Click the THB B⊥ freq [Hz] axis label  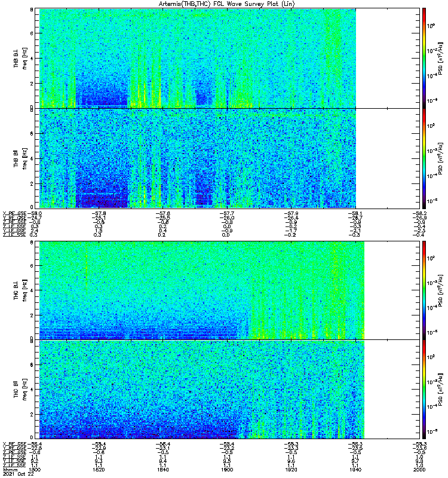point(20,58)
